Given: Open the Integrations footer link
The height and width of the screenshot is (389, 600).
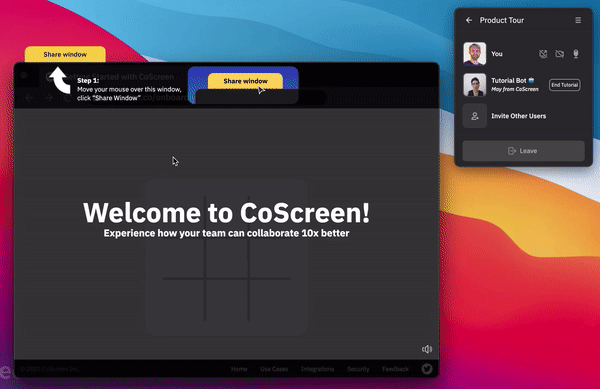Looking at the screenshot, I should click(317, 369).
